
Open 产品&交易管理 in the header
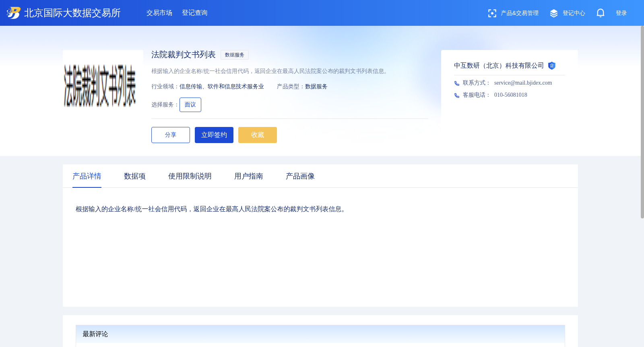tap(520, 13)
